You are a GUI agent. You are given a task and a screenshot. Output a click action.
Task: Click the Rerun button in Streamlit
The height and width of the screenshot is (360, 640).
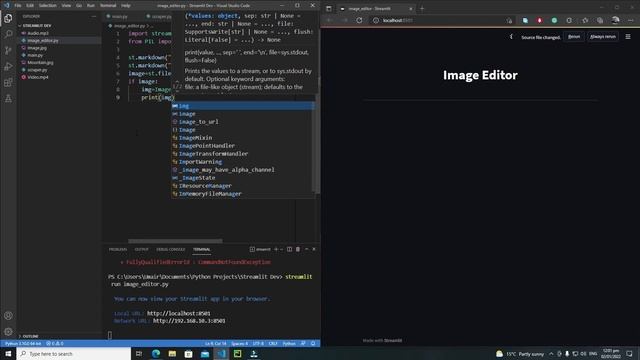(x=574, y=37)
